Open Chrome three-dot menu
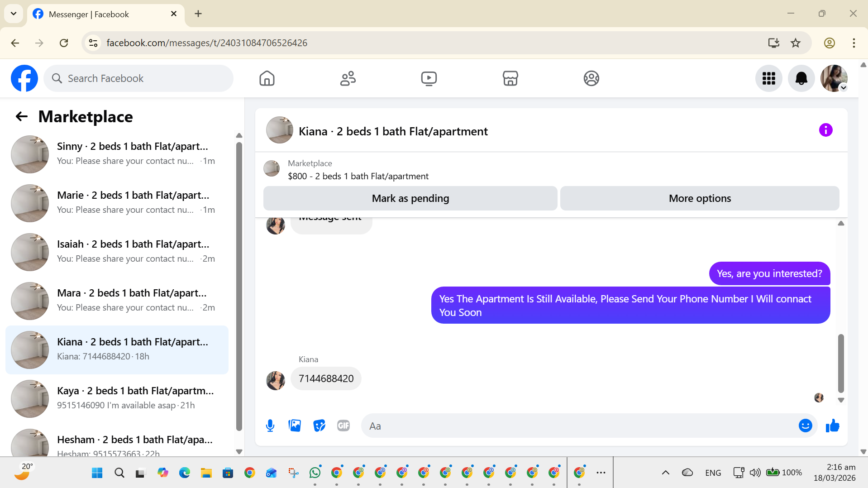Image resolution: width=868 pixels, height=488 pixels. pyautogui.click(x=854, y=43)
